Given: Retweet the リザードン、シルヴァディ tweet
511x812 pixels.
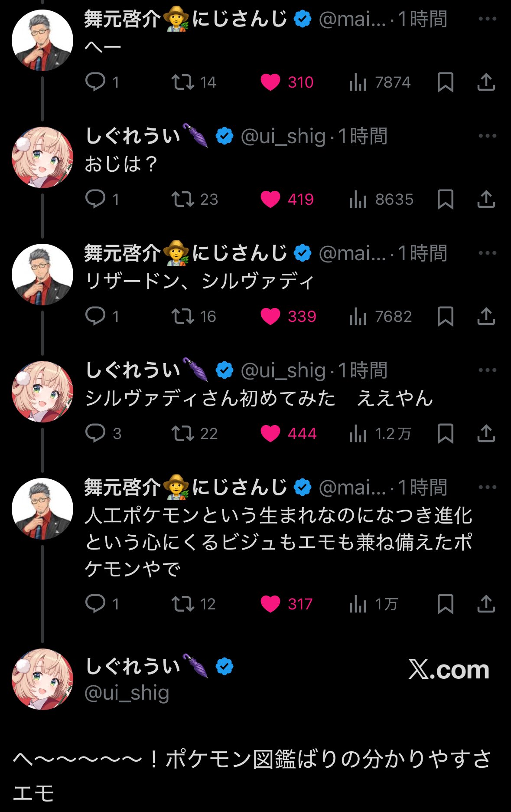Looking at the screenshot, I should tap(182, 317).
